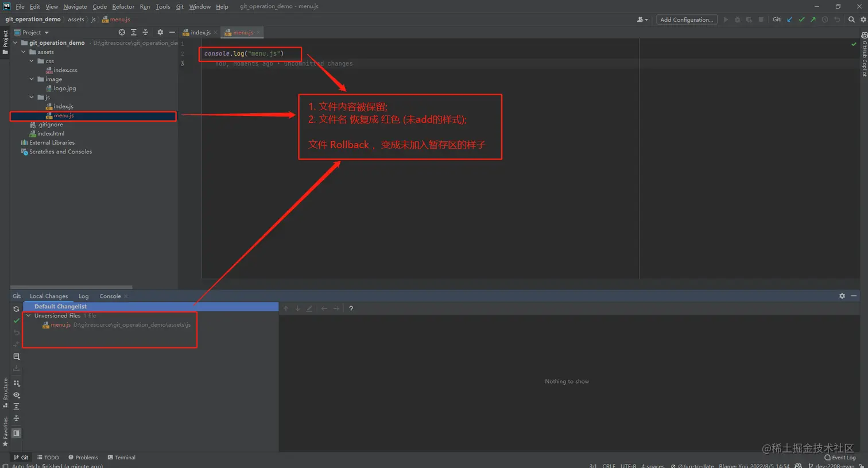Open the Event Log link
The width and height of the screenshot is (868, 468).
point(840,457)
